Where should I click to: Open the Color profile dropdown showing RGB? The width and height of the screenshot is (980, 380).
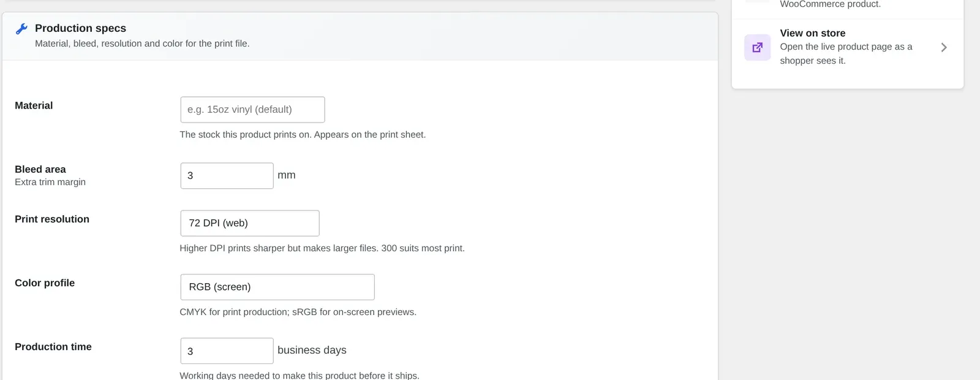tap(277, 287)
